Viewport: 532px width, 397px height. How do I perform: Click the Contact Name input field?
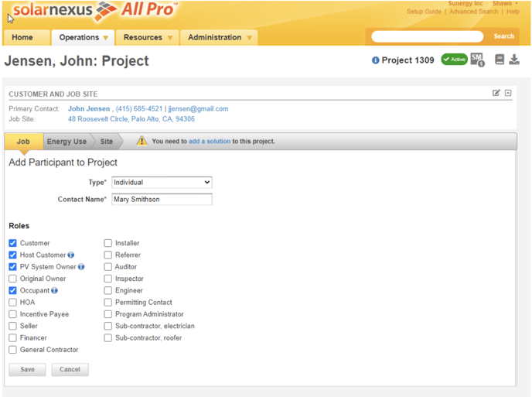[162, 199]
